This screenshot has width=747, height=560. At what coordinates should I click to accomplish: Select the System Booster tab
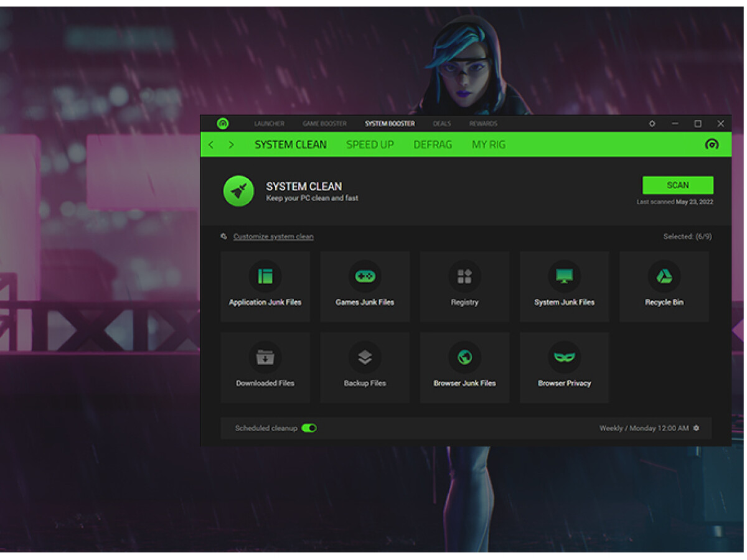(390, 124)
